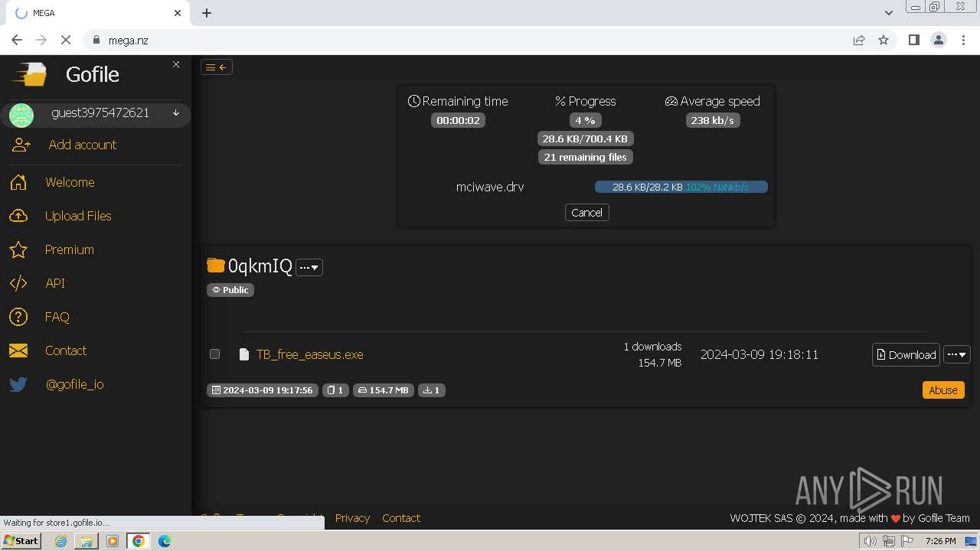The height and width of the screenshot is (551, 980).
Task: Open Add account link
Action: [x=83, y=145]
